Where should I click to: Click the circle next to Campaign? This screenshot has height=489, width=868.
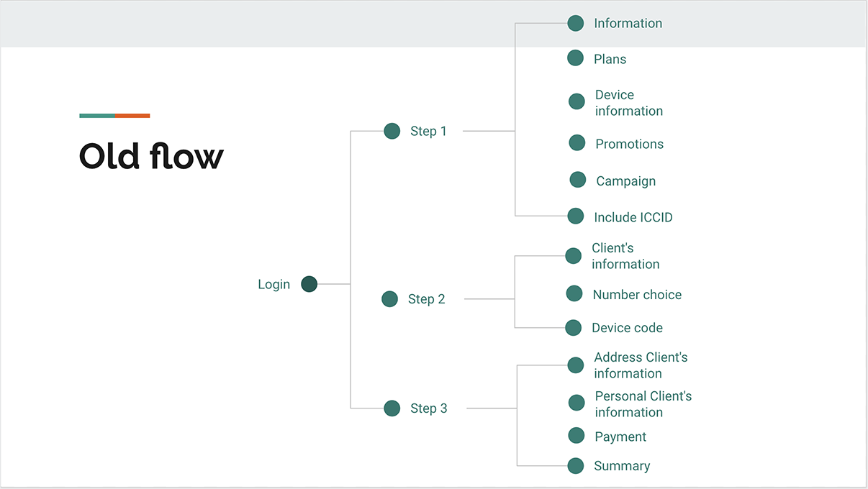coord(578,180)
